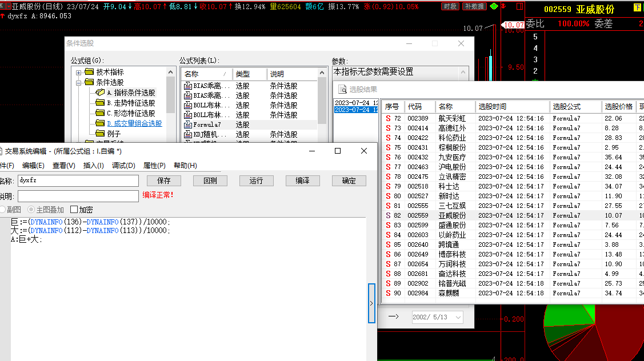This screenshot has height=361, width=644.
Task: Open the A.指标条件选股 folder icon
Action: tap(100, 93)
